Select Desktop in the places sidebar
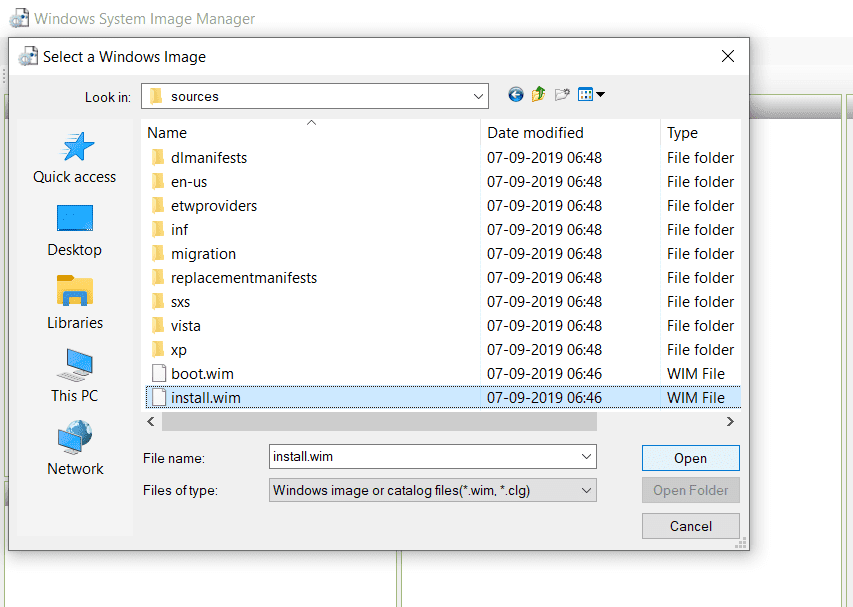 point(75,230)
